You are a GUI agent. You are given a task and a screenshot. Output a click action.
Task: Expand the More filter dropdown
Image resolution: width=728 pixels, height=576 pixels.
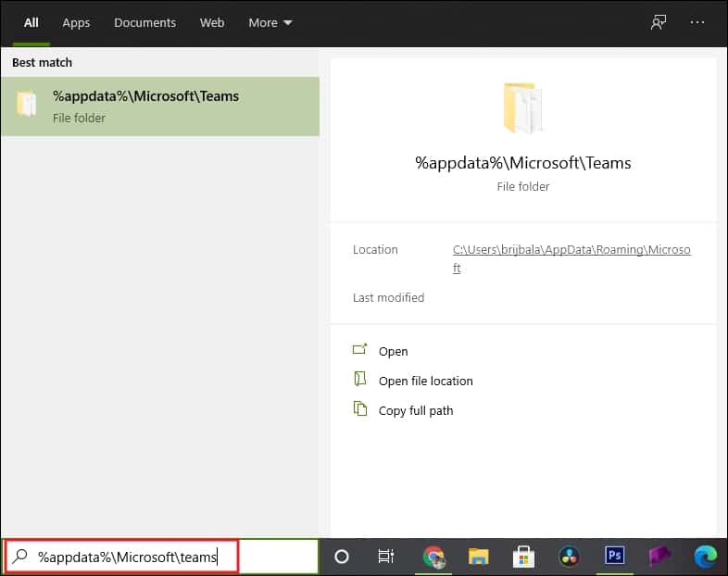270,22
